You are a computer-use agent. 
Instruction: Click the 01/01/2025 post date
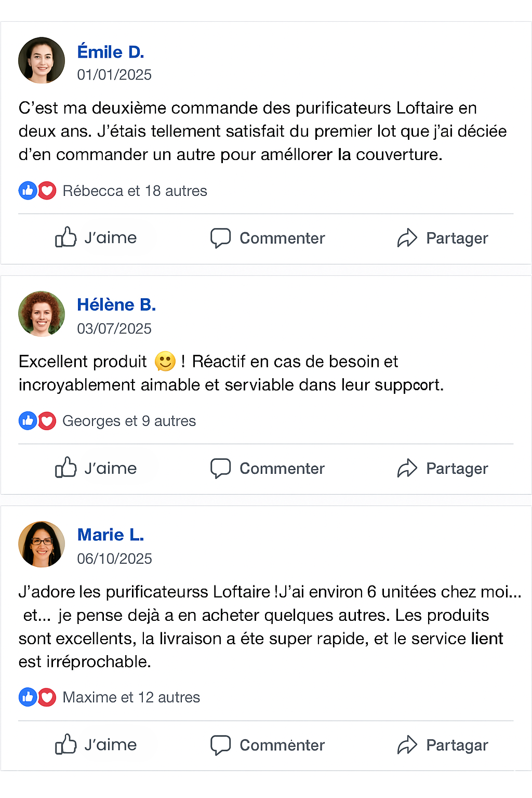click(114, 75)
